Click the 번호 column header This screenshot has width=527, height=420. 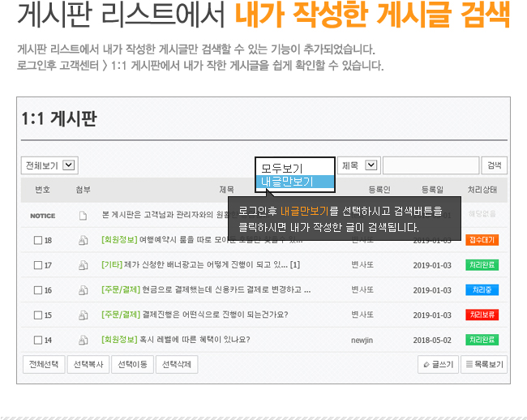(43, 190)
